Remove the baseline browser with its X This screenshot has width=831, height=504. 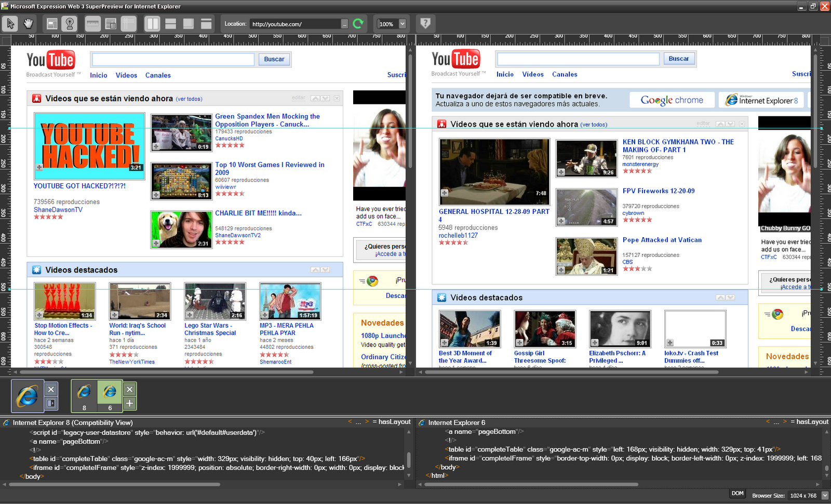click(51, 389)
